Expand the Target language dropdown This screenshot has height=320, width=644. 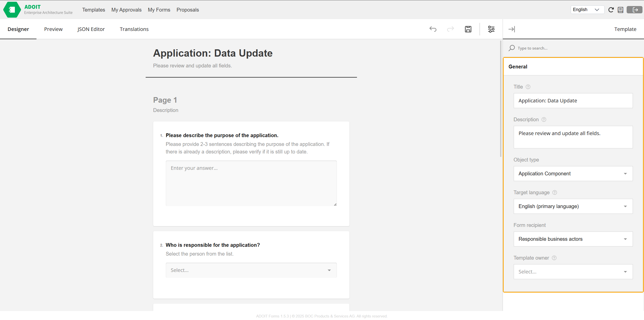tap(573, 206)
